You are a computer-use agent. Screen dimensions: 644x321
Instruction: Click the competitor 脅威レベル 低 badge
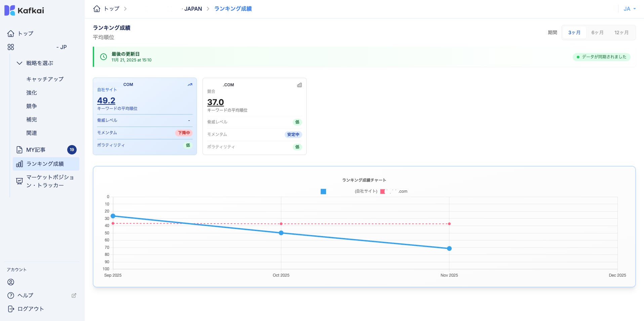pyautogui.click(x=297, y=122)
